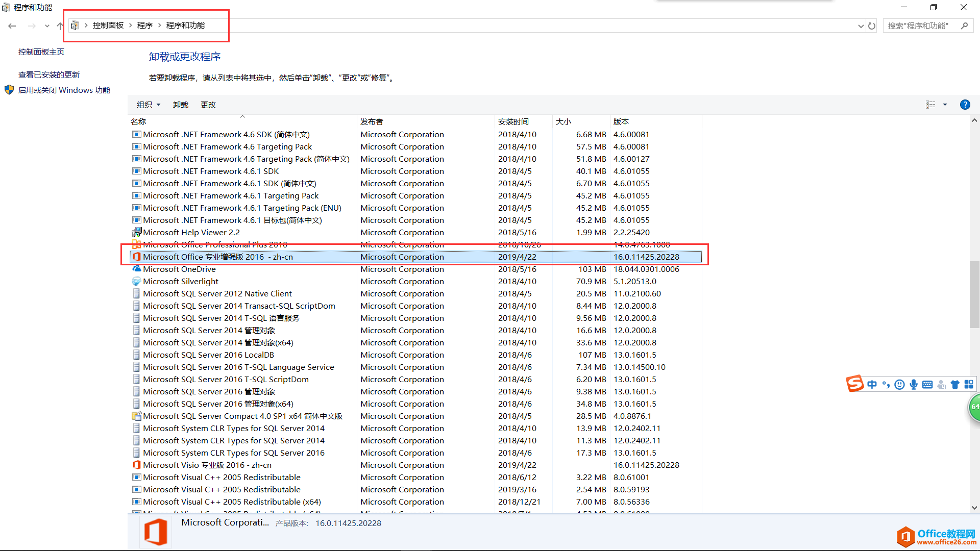The height and width of the screenshot is (551, 980).
Task: Expand the address bar history dropdown
Action: point(861,26)
